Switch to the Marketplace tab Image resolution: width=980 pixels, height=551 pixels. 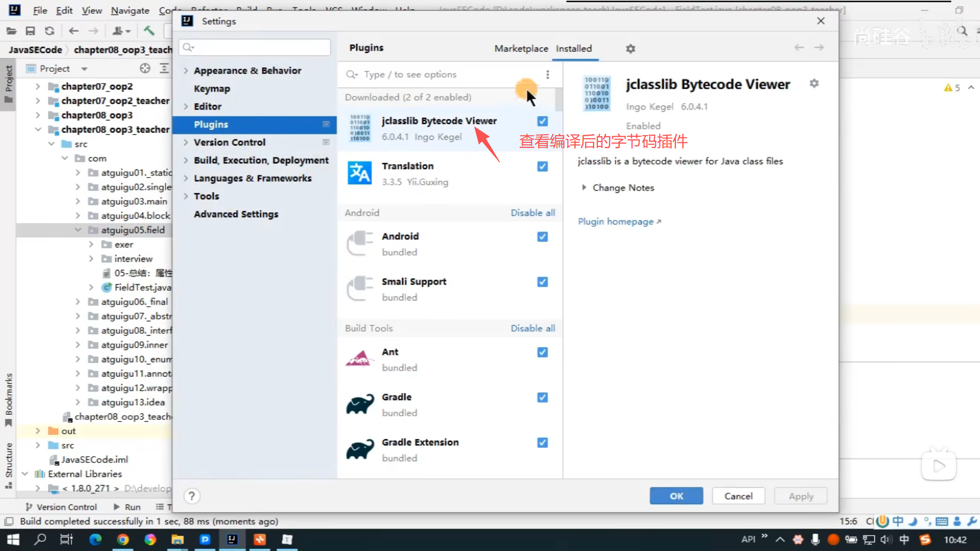click(x=521, y=48)
